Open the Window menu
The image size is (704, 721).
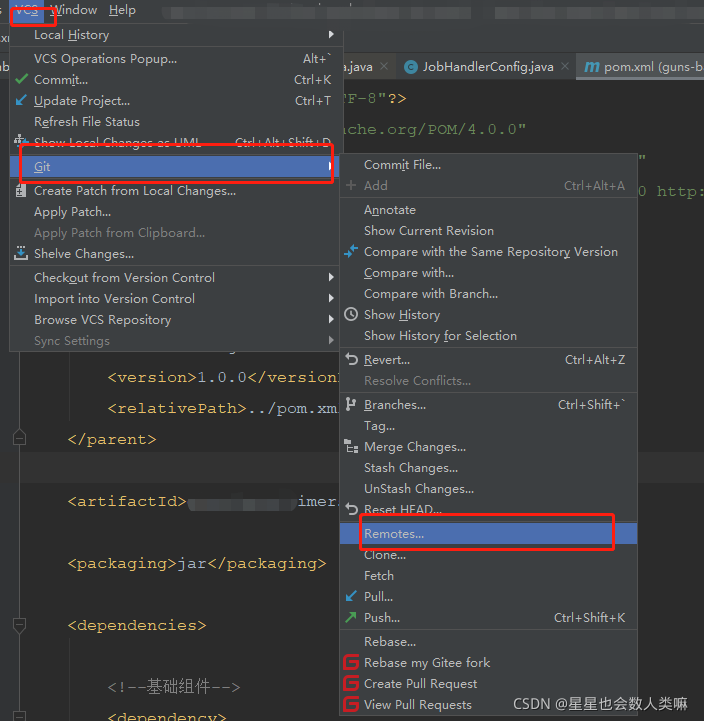[x=74, y=10]
